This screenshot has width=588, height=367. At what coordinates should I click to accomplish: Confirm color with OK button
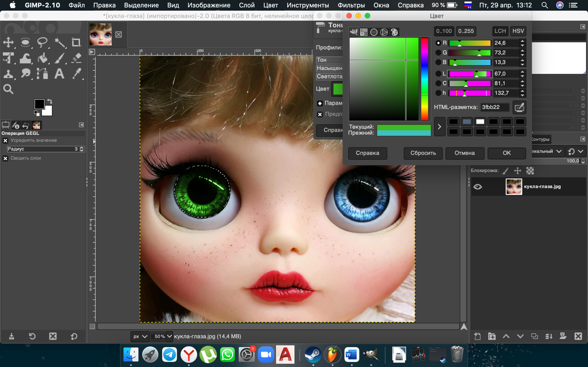coord(507,153)
